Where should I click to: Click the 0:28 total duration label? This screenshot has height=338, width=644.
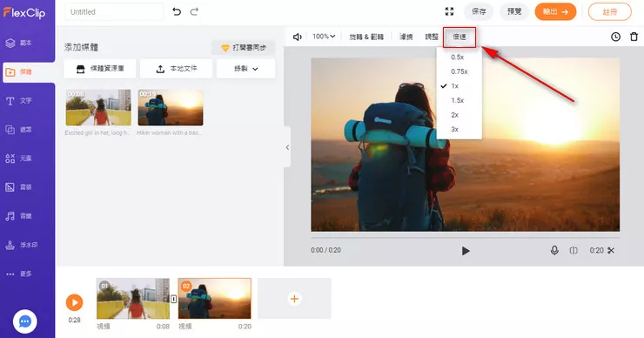[74, 320]
